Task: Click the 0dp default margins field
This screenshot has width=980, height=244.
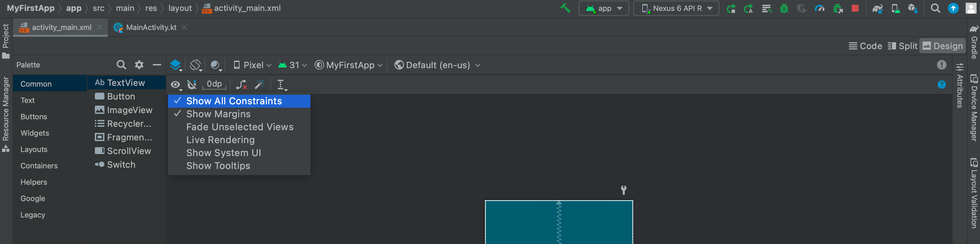Action: [214, 85]
